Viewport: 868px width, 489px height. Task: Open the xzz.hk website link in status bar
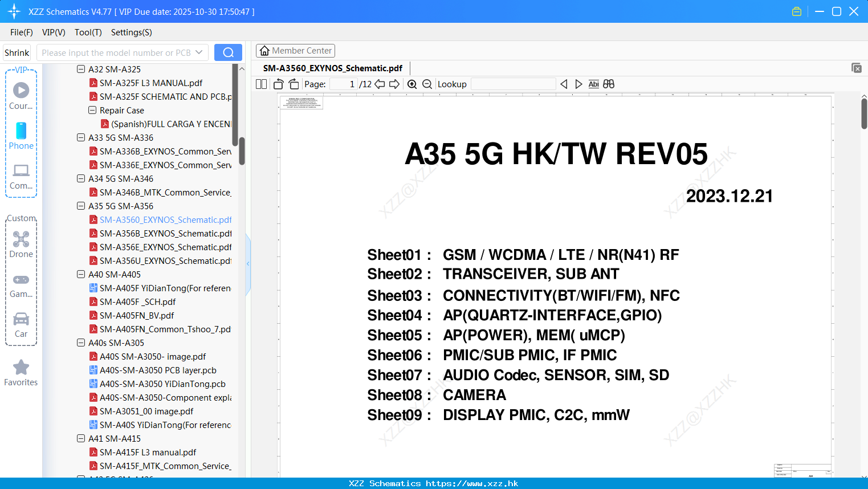472,483
